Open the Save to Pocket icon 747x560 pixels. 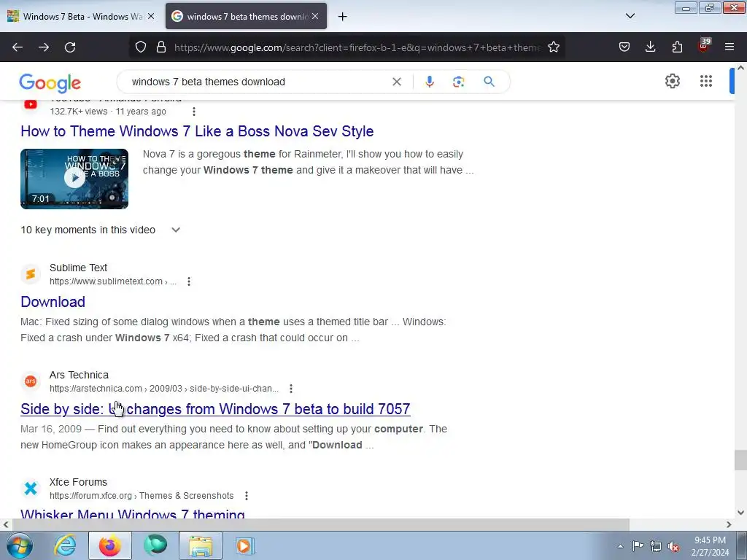pos(624,47)
